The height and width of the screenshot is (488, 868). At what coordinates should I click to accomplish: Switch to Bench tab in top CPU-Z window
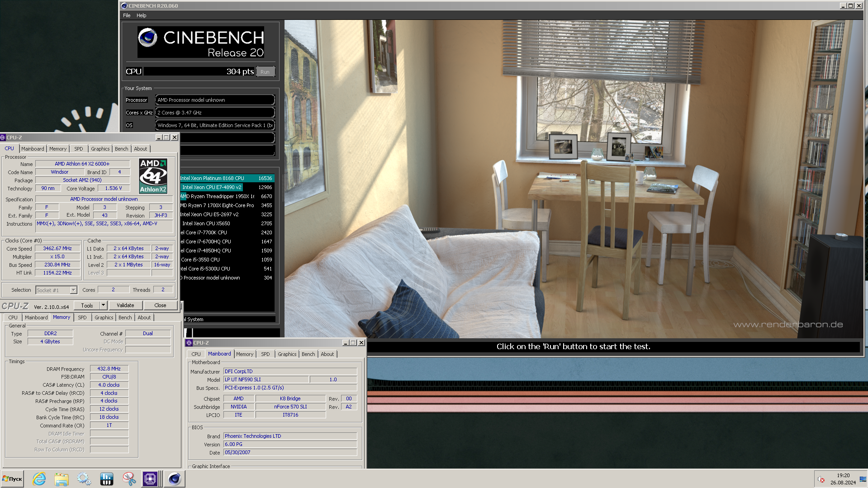[122, 149]
